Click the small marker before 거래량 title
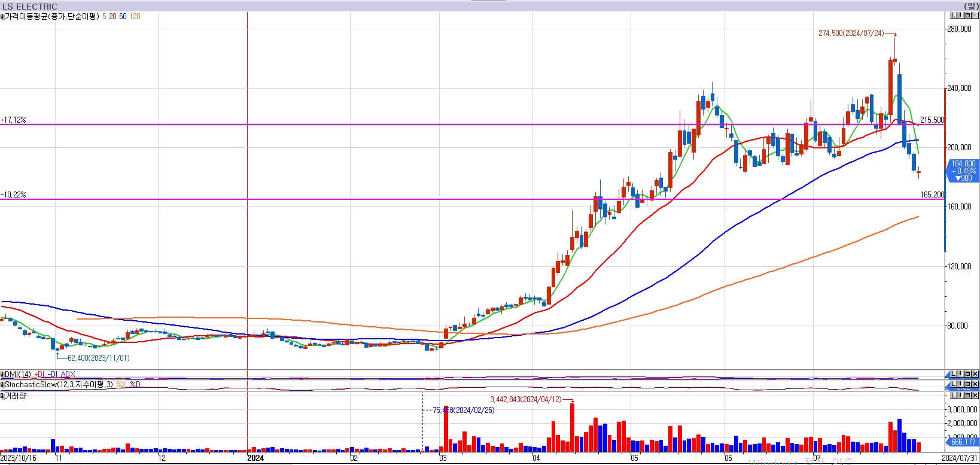 coord(2,396)
